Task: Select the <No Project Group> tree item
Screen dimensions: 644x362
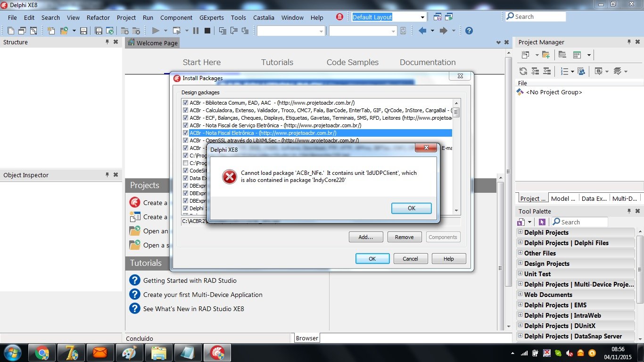Action: click(554, 92)
